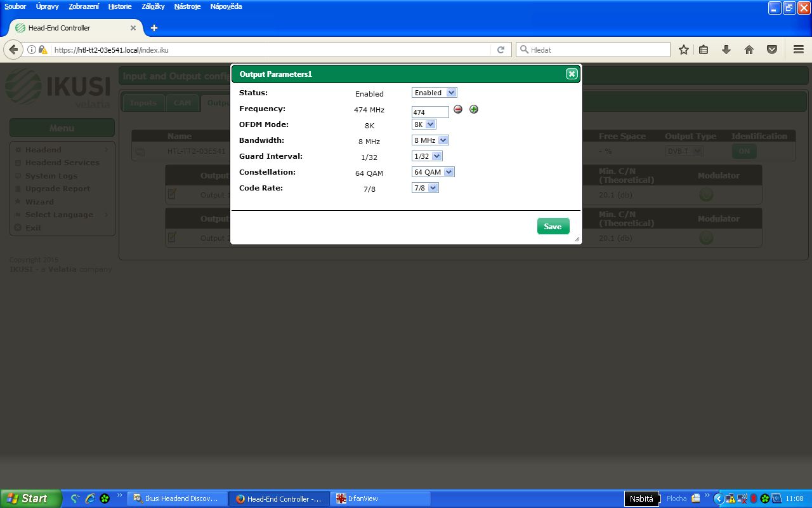
Task: Click the green plus icon to increase frequency
Action: point(474,109)
